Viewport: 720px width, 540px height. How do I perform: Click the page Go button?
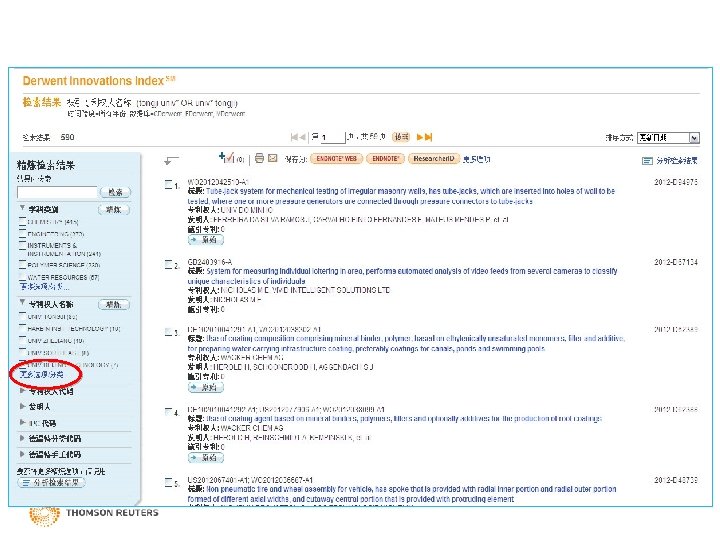[401, 137]
